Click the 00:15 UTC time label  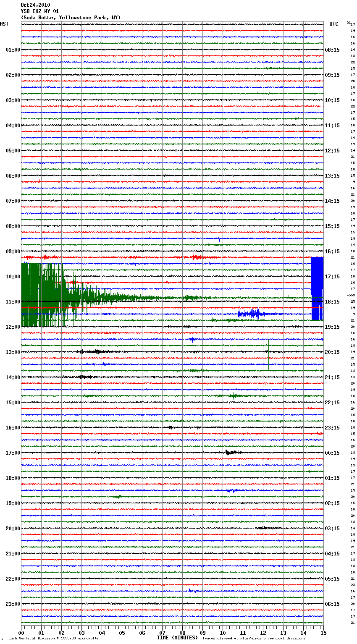pos(332,453)
